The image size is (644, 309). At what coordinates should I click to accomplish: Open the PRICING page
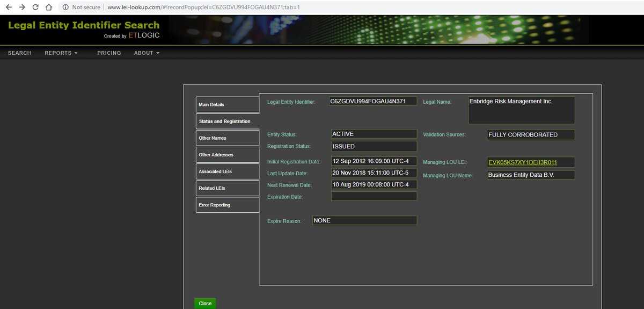109,53
